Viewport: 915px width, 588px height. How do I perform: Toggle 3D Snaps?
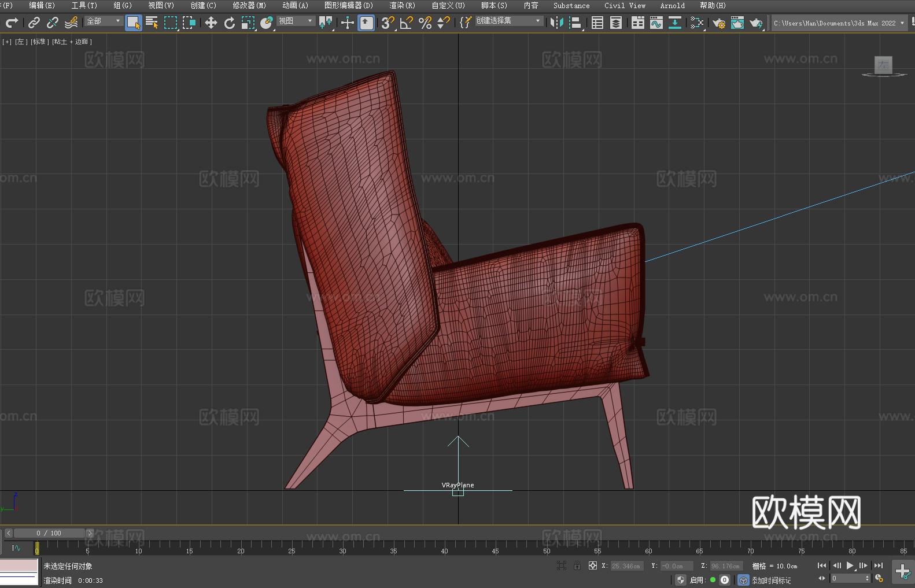click(388, 23)
